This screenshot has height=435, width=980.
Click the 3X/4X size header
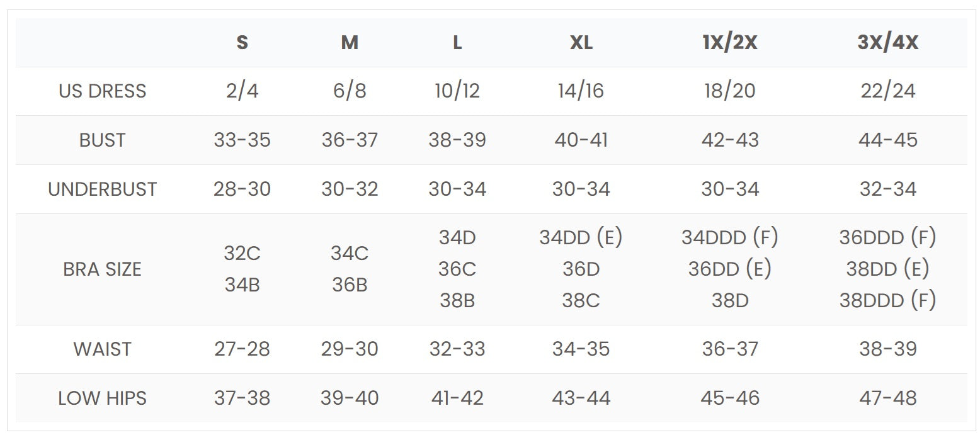(887, 43)
